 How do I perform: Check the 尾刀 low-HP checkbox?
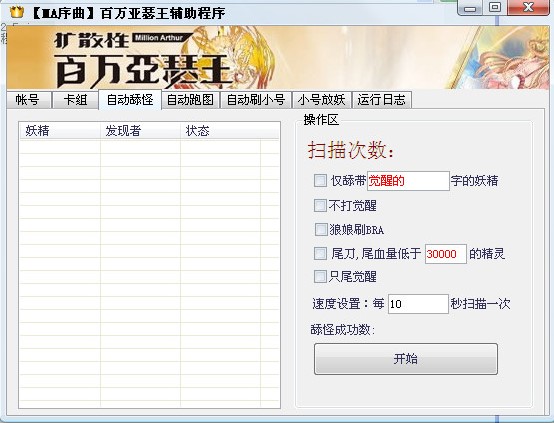pyautogui.click(x=320, y=253)
